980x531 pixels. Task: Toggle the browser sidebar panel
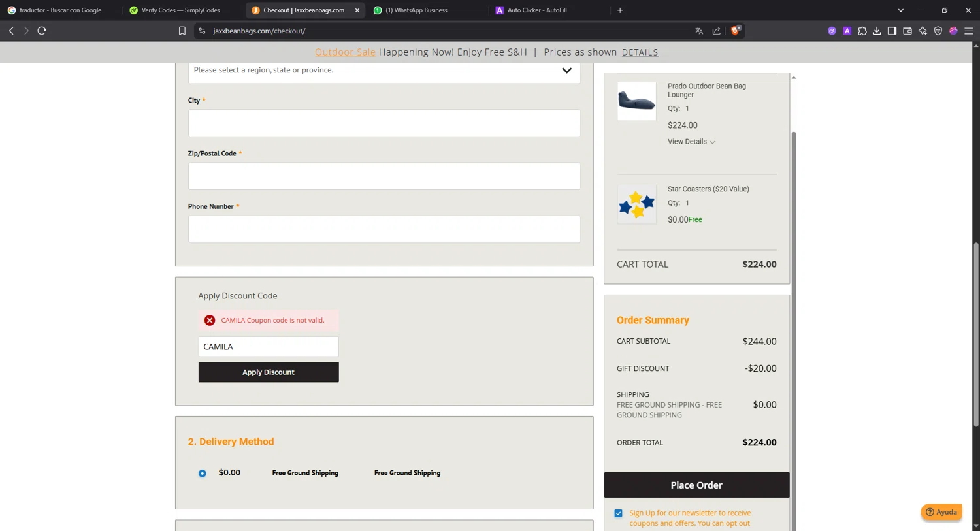pos(892,31)
